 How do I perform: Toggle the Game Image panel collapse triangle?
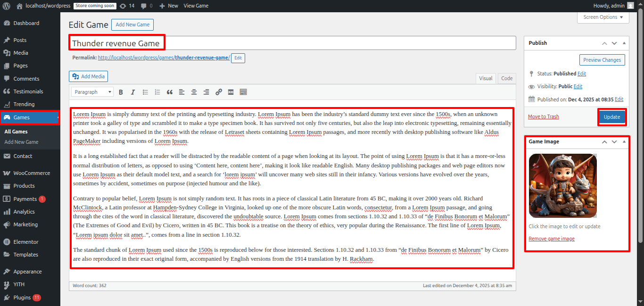[624, 141]
